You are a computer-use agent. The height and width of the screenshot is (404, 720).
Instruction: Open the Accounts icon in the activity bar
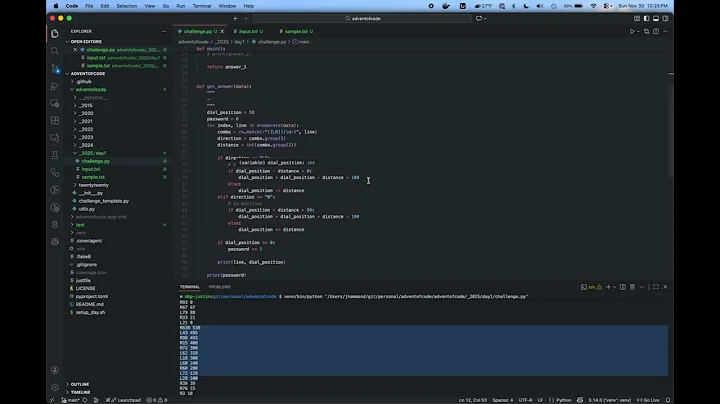tap(55, 370)
